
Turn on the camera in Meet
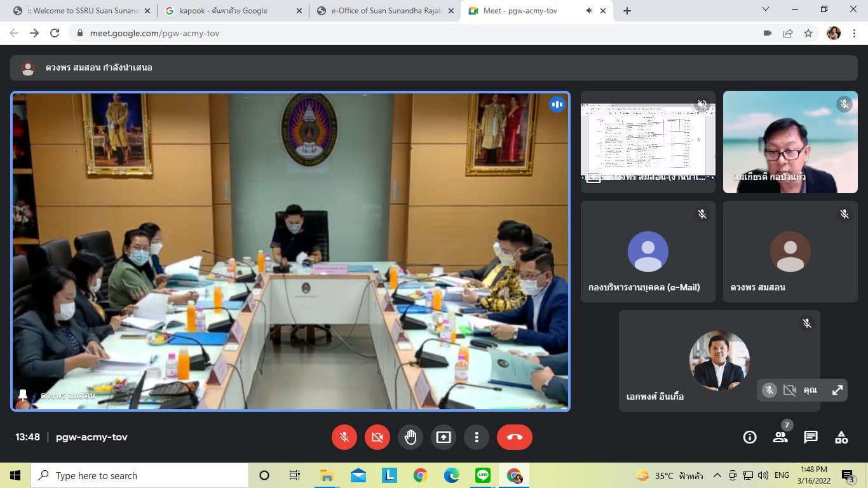[377, 437]
